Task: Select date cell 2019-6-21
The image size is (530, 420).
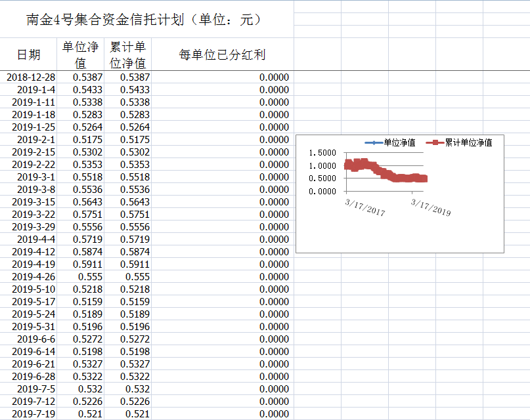Action: pyautogui.click(x=28, y=364)
